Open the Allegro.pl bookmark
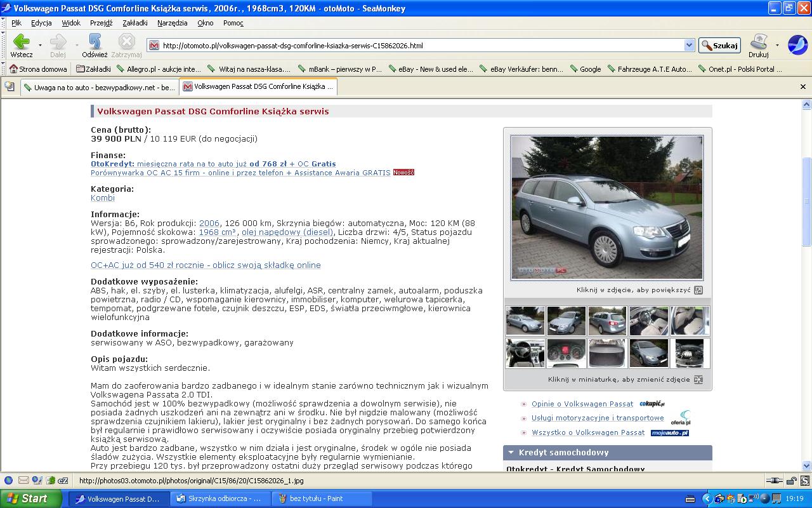The width and height of the screenshot is (812, 508). point(159,69)
